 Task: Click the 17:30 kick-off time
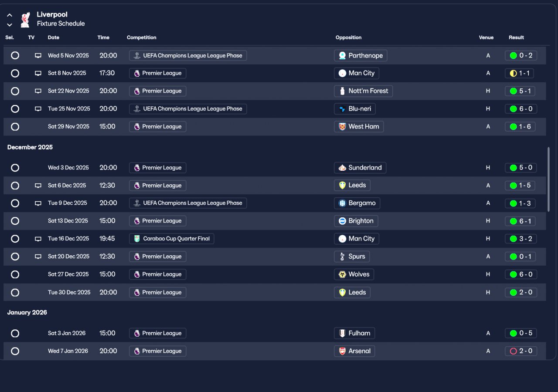tap(107, 73)
